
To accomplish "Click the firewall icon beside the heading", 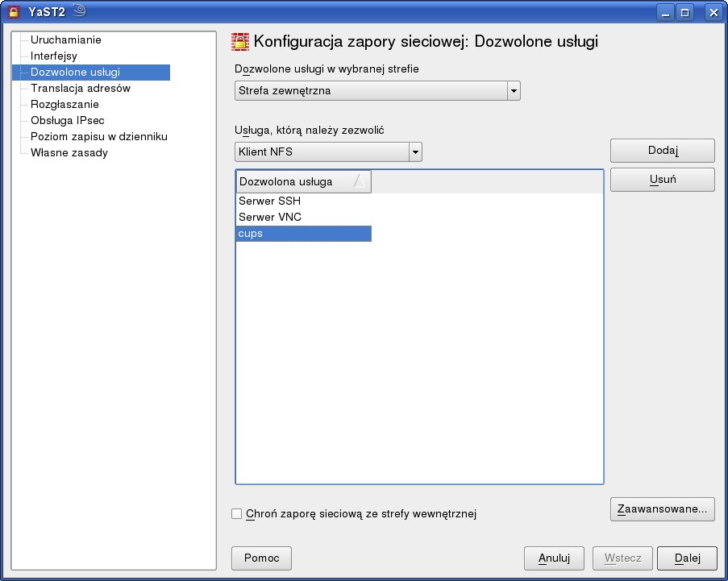I will tap(240, 42).
